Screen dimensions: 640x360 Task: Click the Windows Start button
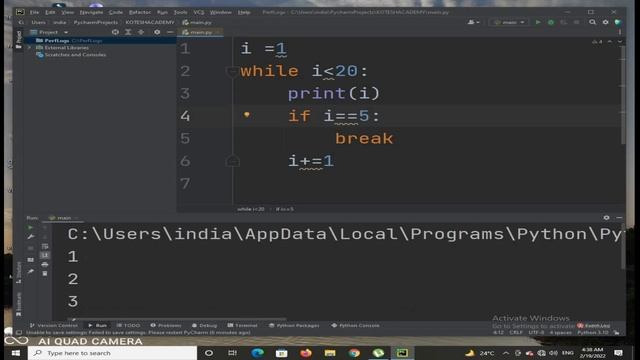pos(16,353)
